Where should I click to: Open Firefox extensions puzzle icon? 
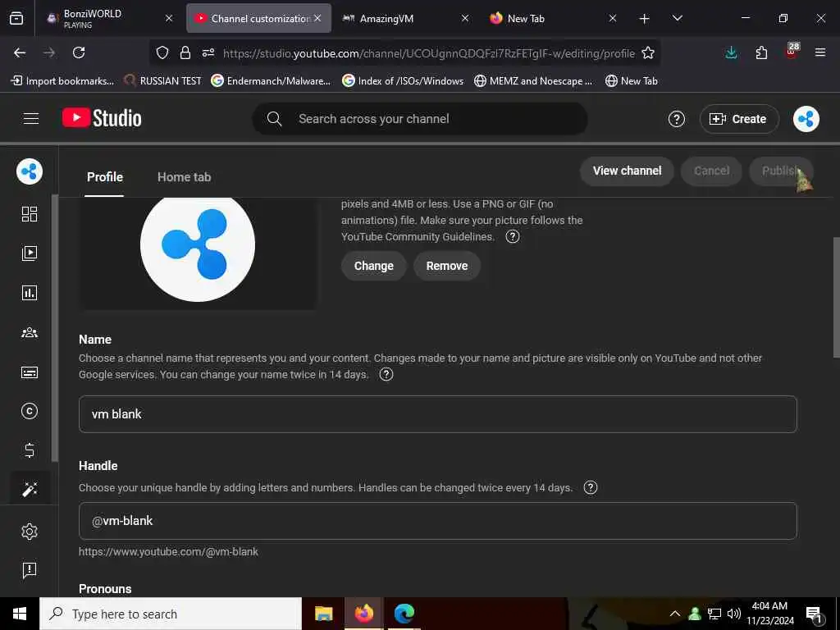tap(761, 52)
